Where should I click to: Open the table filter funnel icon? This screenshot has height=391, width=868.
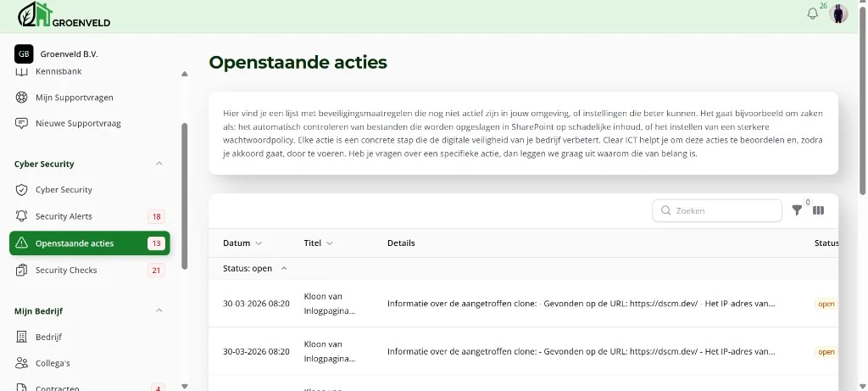(797, 210)
